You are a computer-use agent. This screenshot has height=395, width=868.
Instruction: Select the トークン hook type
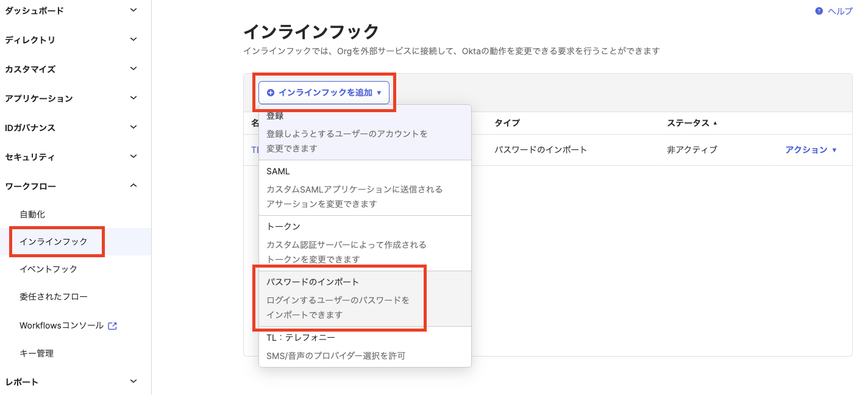point(365,243)
